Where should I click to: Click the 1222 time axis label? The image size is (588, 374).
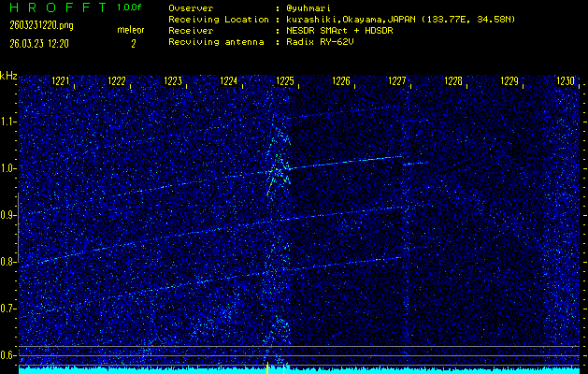pos(117,81)
